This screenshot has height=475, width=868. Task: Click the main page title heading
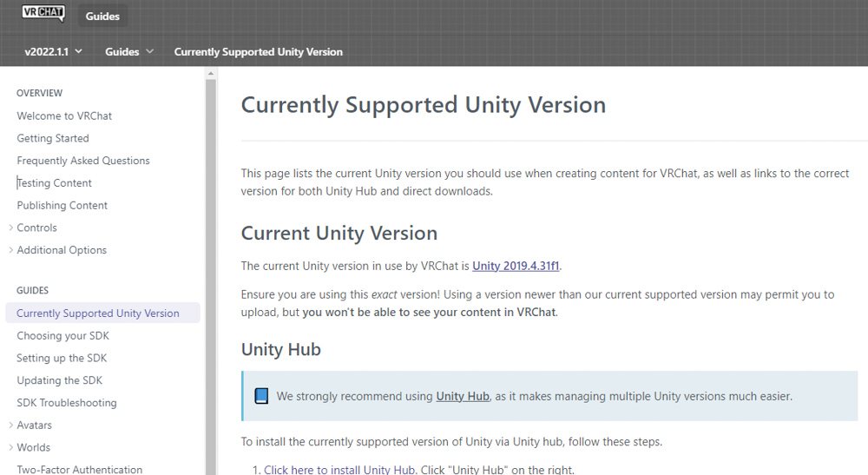pyautogui.click(x=424, y=105)
